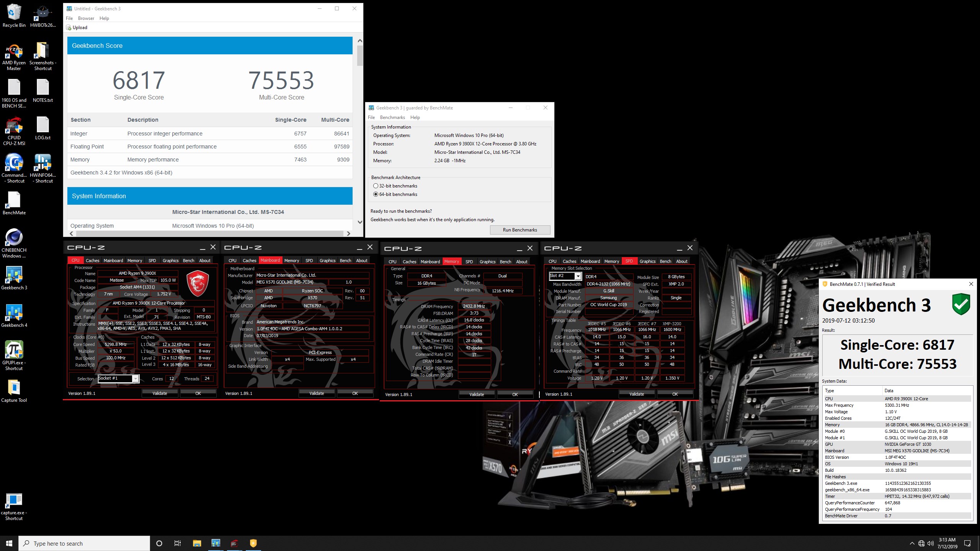Screen dimensions: 980x551
Task: Click the taskbar search box
Action: click(84, 543)
